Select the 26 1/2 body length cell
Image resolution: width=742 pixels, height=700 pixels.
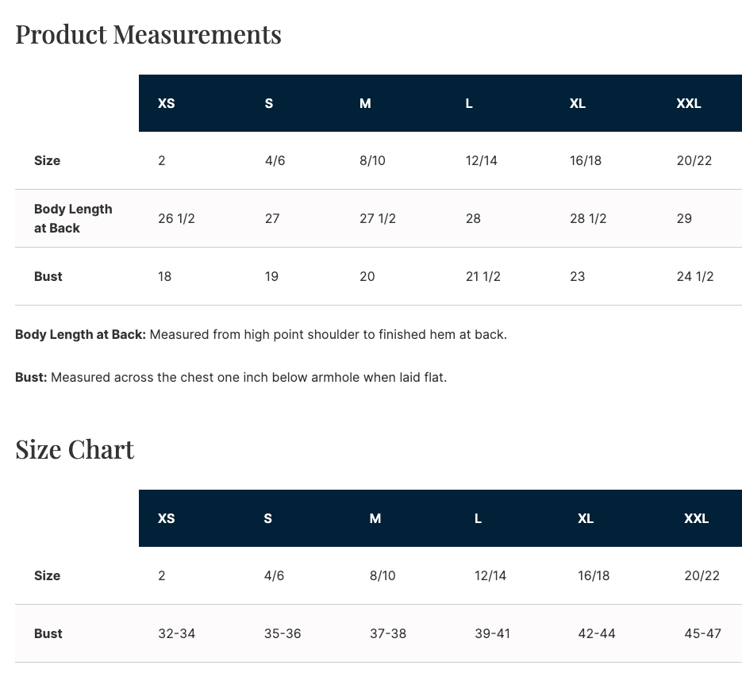[x=176, y=218]
